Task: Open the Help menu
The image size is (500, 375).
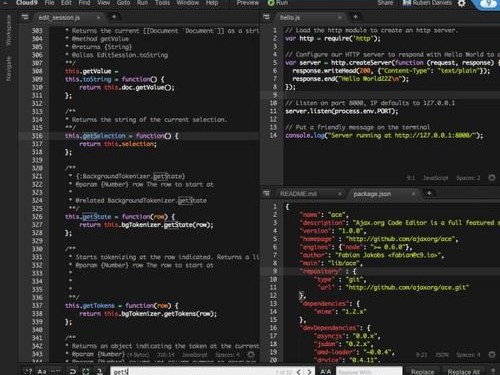Action: tap(212, 3)
